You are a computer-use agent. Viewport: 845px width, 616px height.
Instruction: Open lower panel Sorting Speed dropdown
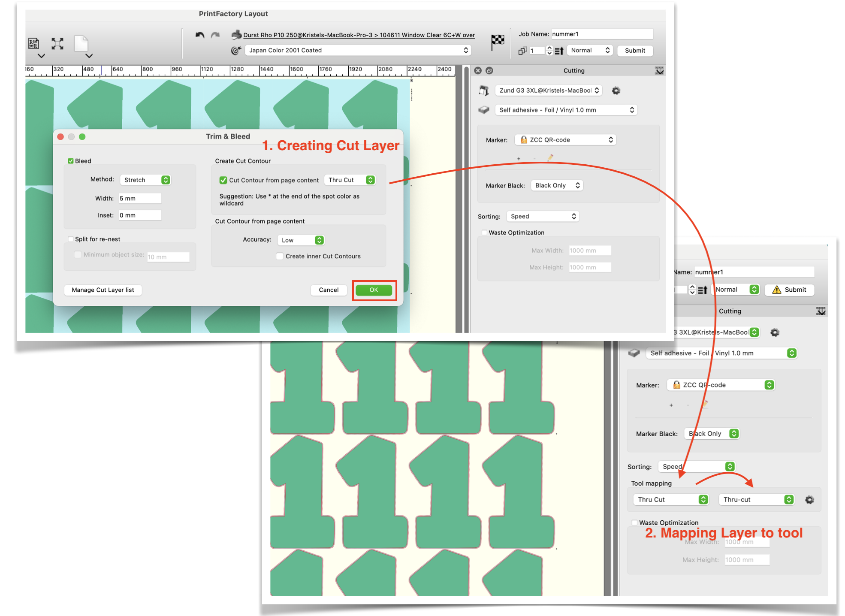point(697,466)
